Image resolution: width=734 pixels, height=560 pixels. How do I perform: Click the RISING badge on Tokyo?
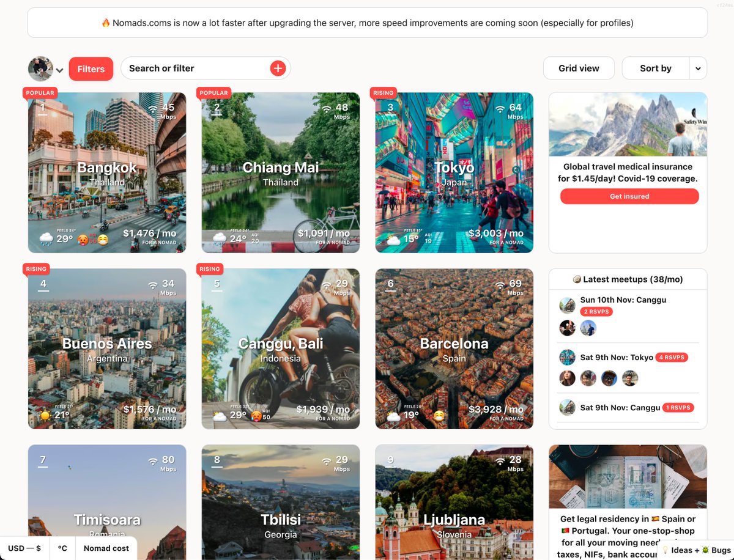pyautogui.click(x=384, y=93)
